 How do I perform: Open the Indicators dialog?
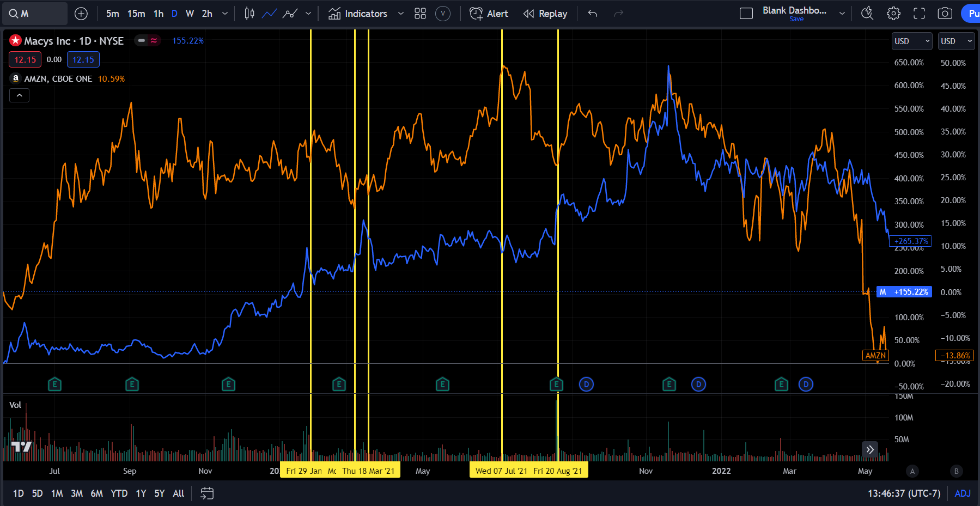pyautogui.click(x=358, y=14)
